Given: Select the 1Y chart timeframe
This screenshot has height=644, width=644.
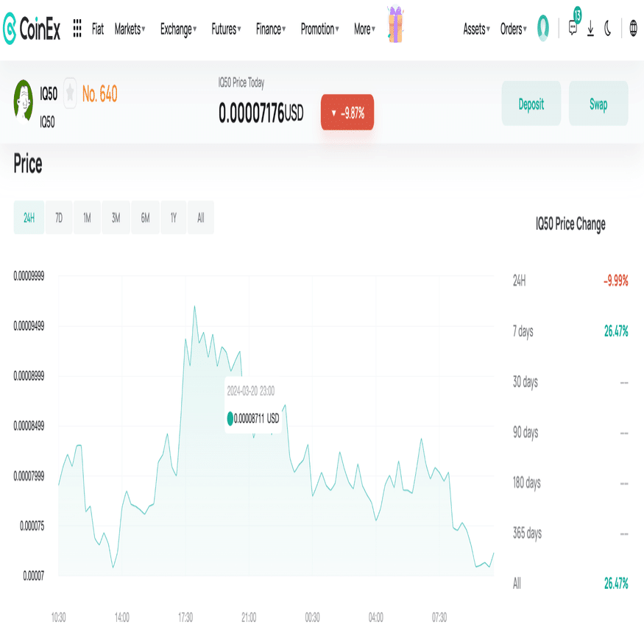Looking at the screenshot, I should click(x=173, y=217).
